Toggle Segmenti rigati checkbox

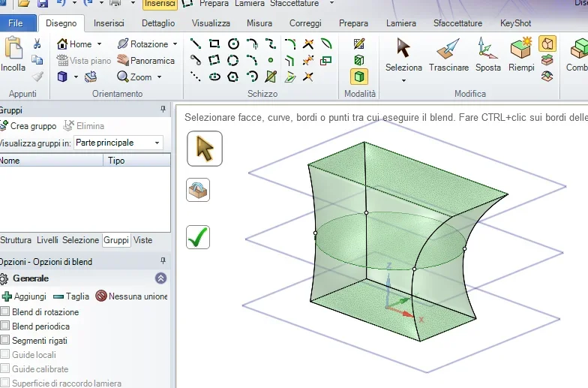pos(4,340)
